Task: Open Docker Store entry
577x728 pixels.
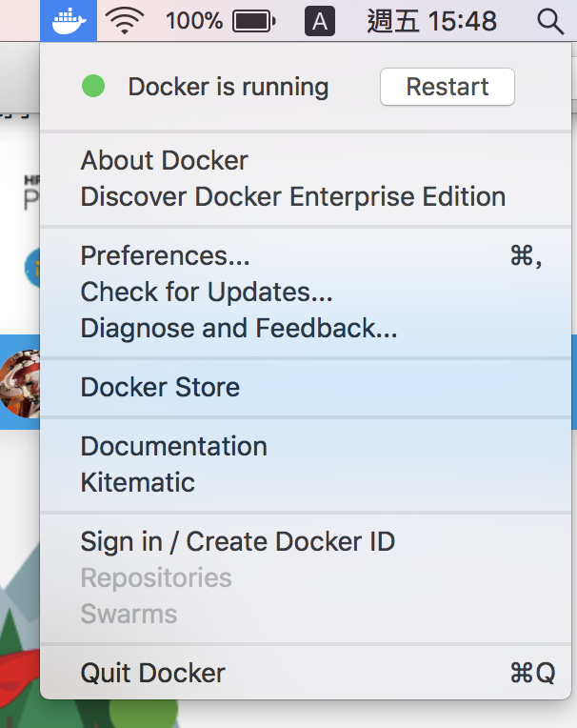Action: (x=160, y=387)
